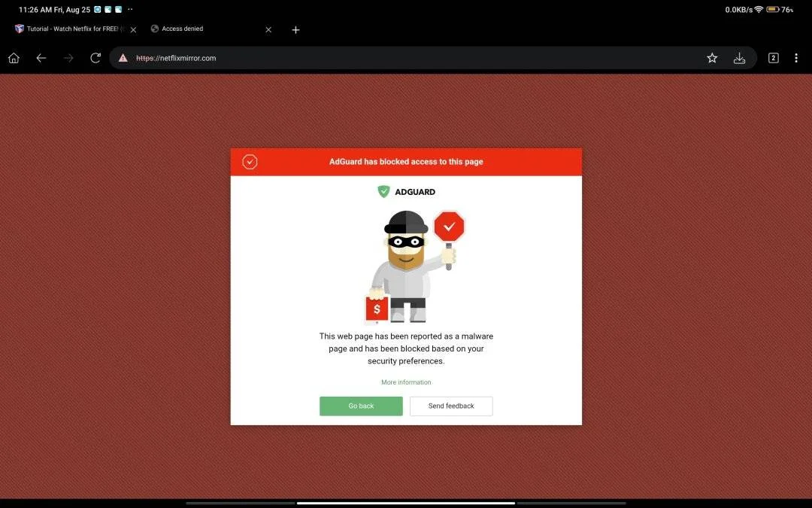Image resolution: width=812 pixels, height=508 pixels.
Task: Close the Tutorial Netflix tab
Action: coord(133,30)
